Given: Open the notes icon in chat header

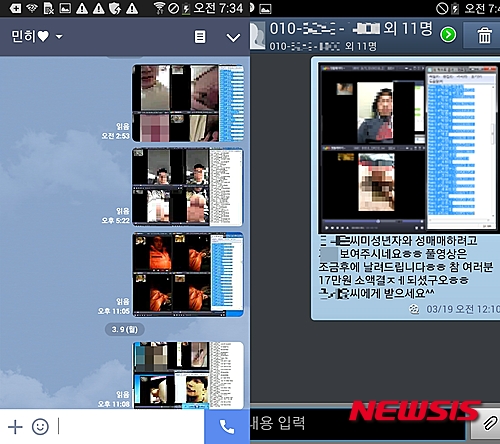Looking at the screenshot, I should click(200, 37).
